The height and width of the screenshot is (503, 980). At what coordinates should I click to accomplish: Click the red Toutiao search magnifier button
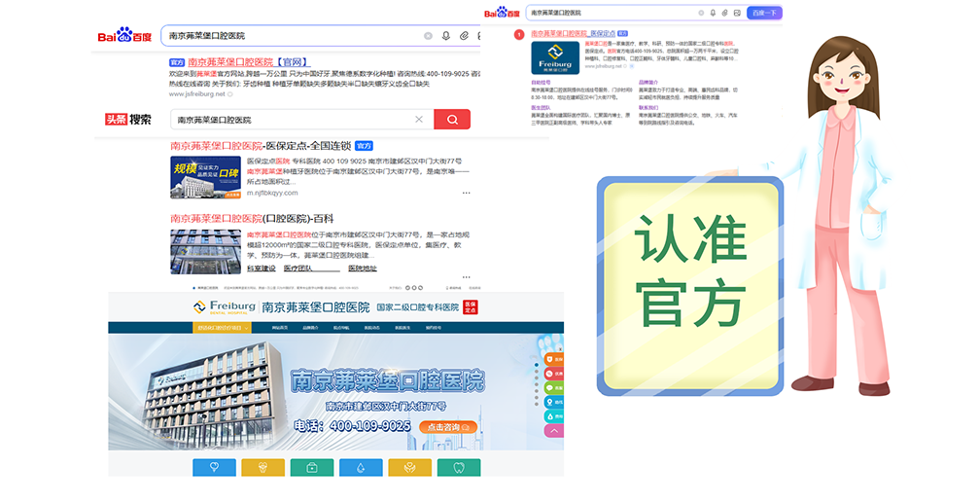coord(451,120)
